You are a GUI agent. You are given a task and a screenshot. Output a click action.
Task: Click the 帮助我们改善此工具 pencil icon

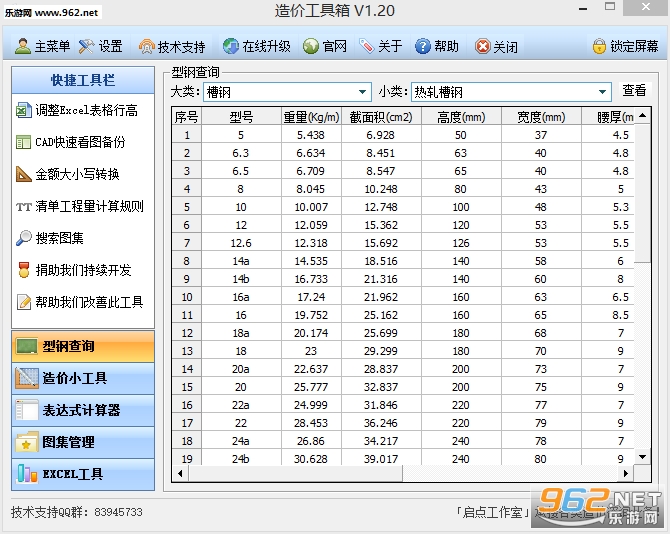(x=24, y=302)
